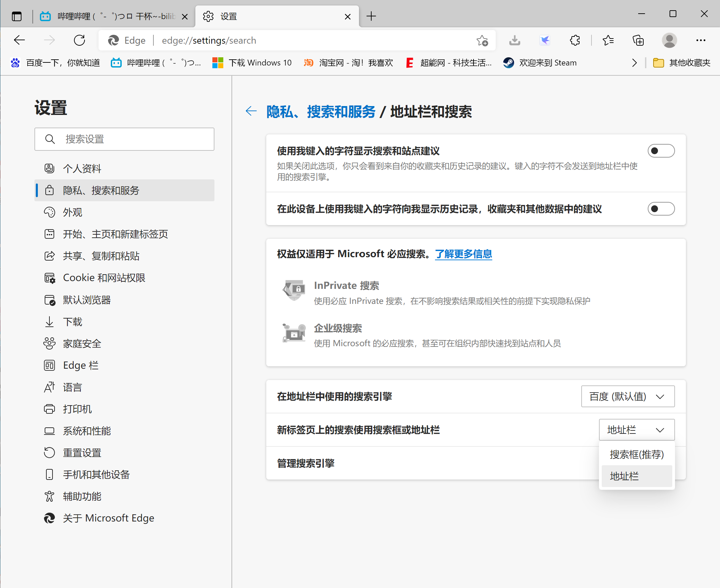
Task: Open a new tab with plus button
Action: tap(371, 16)
